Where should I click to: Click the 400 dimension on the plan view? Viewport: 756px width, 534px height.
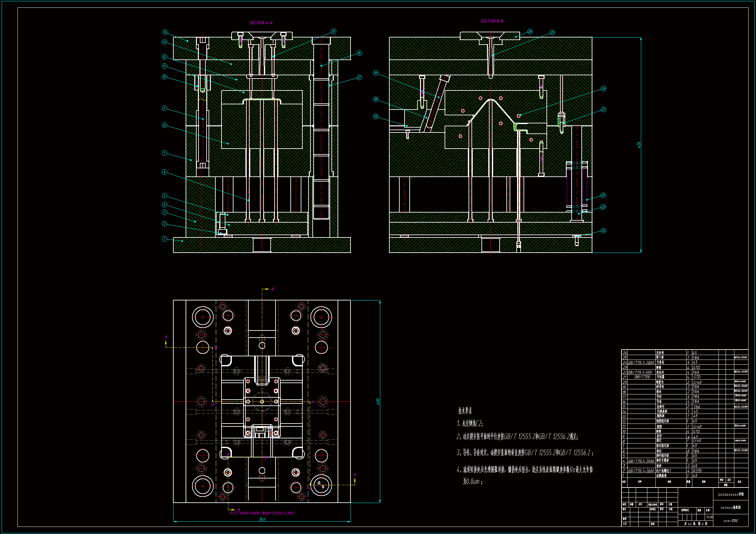click(x=378, y=402)
